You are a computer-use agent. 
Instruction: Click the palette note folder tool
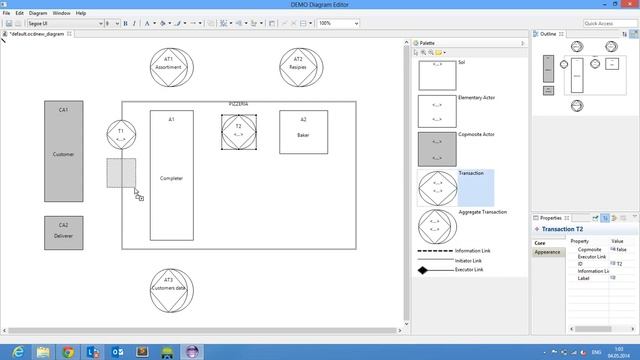pos(438,53)
